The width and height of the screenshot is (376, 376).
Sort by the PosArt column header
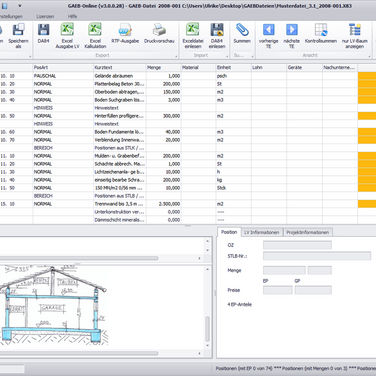click(x=63, y=67)
